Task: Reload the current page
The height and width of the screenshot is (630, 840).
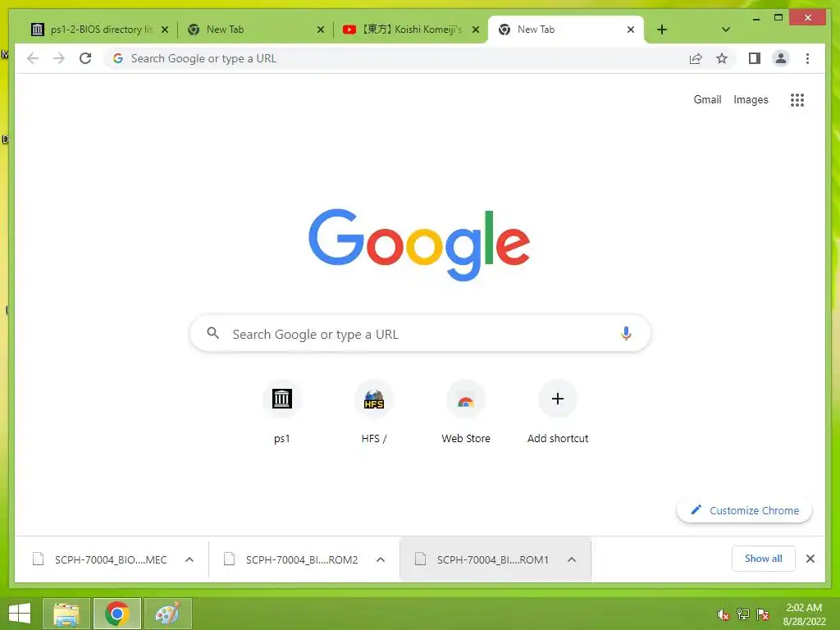Action: click(x=85, y=58)
